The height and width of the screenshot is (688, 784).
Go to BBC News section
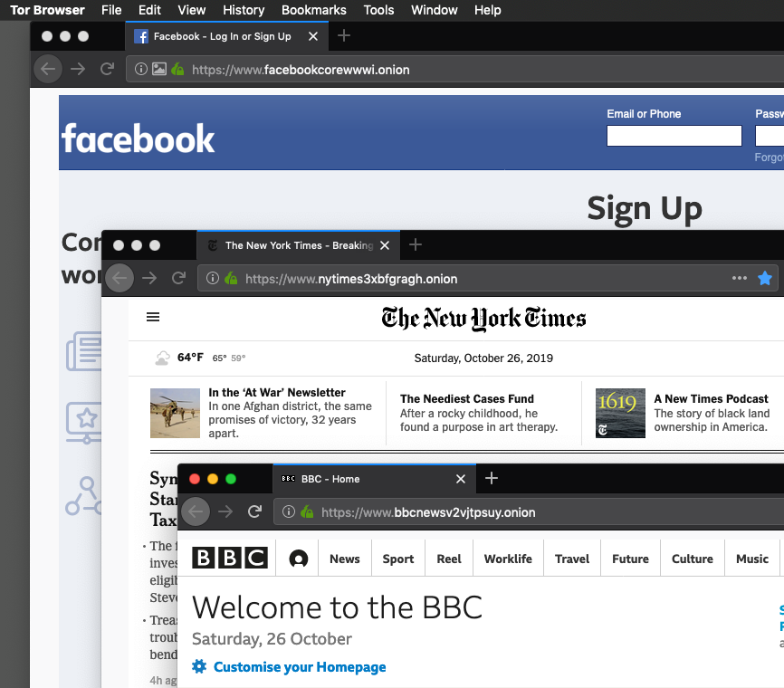click(345, 559)
